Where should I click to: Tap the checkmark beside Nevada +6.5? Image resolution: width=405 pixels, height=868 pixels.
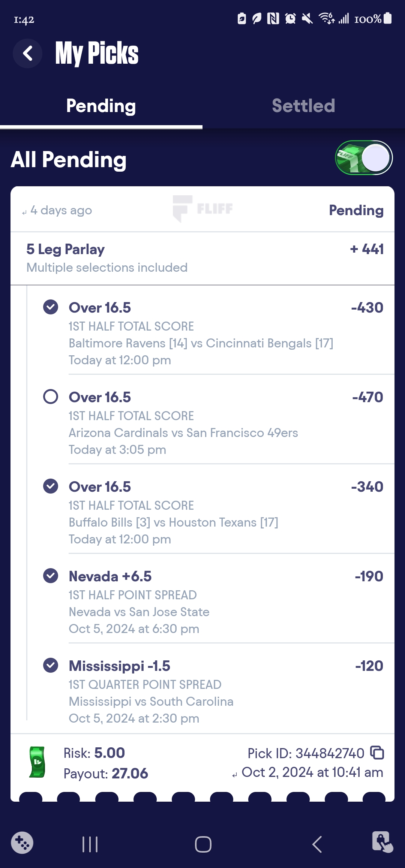[x=51, y=576]
